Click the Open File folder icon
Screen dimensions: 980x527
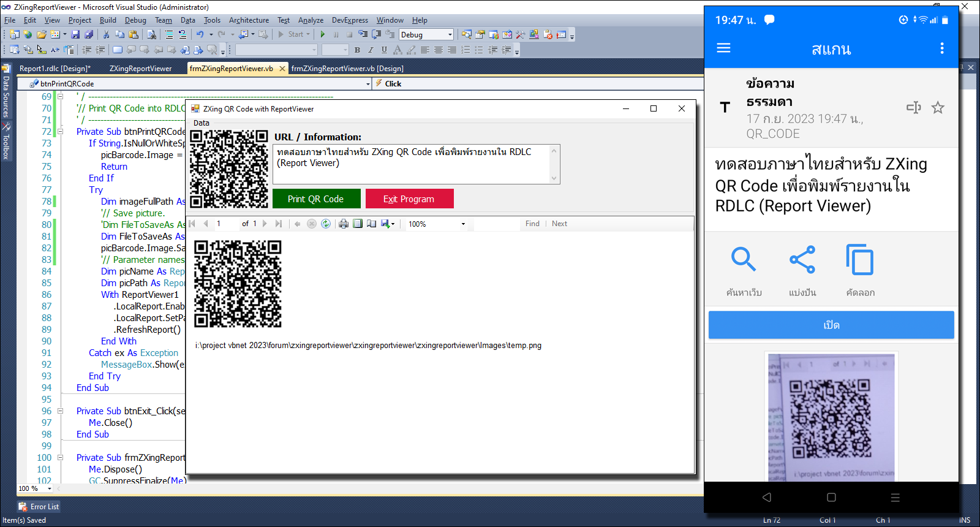coord(41,34)
